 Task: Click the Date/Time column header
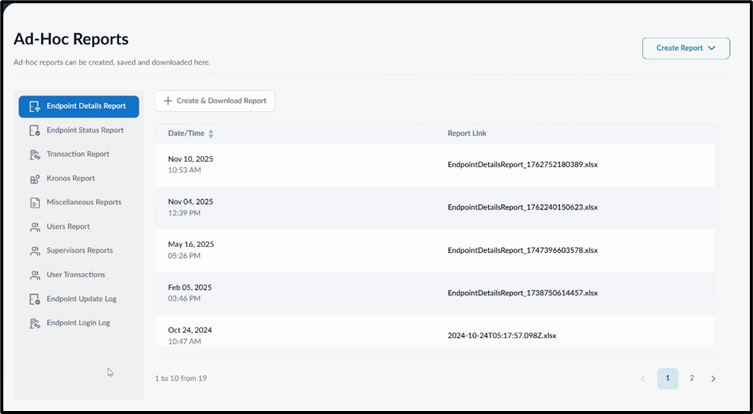186,134
